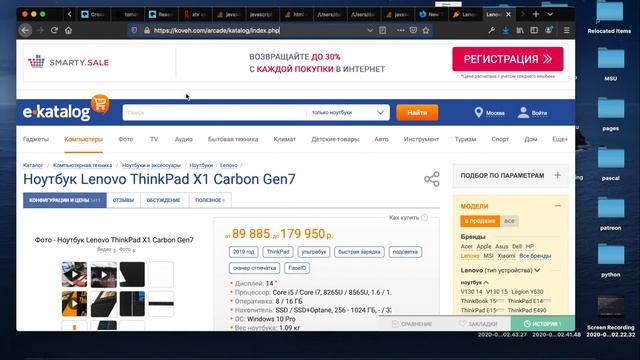Open a new tab with plus icon
The width and height of the screenshot is (640, 360).
pyautogui.click(x=536, y=14)
